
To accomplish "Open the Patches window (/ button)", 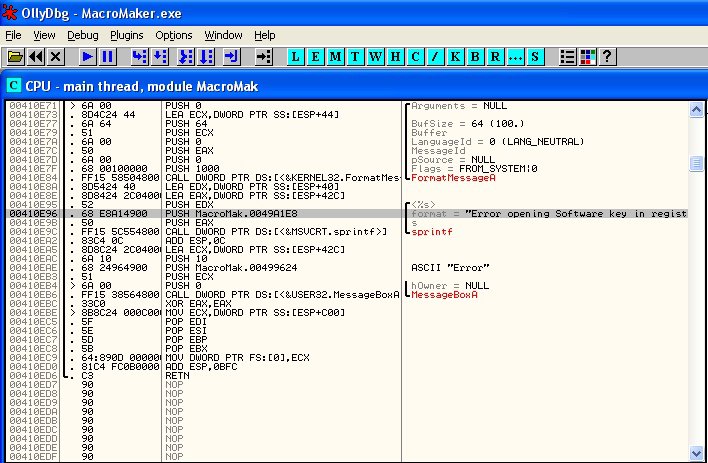I will 435,57.
